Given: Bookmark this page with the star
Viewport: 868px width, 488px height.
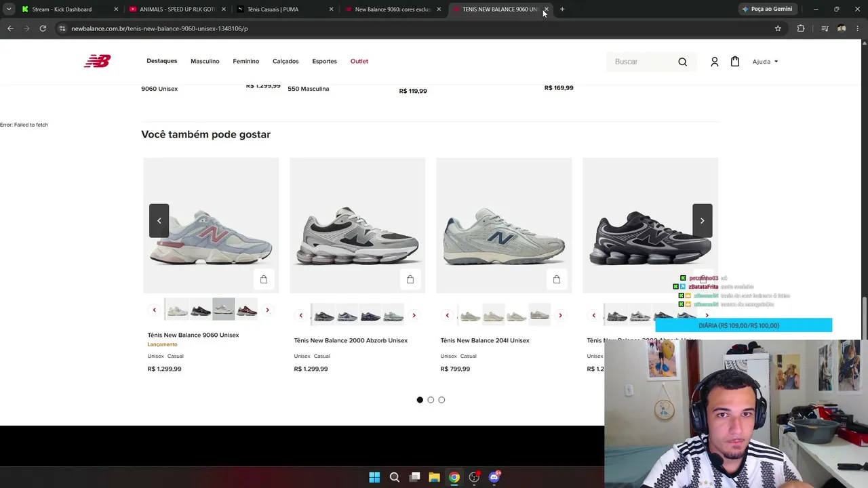Looking at the screenshot, I should pos(778,28).
